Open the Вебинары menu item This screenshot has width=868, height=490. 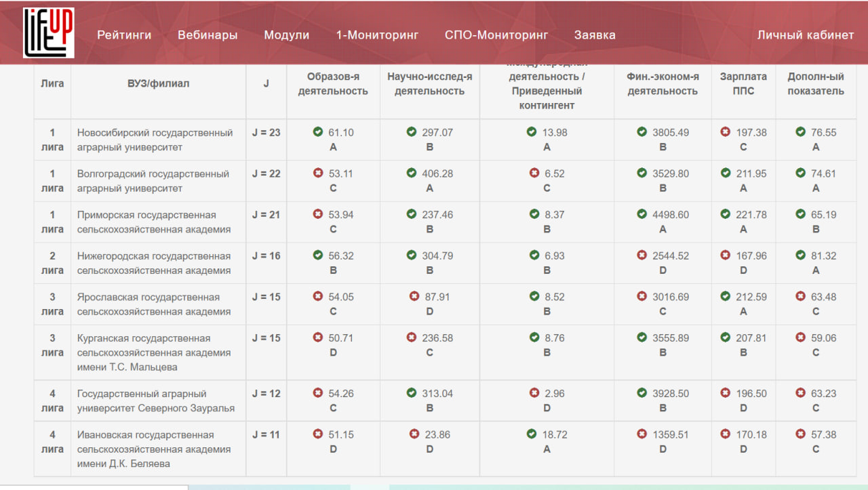click(208, 35)
